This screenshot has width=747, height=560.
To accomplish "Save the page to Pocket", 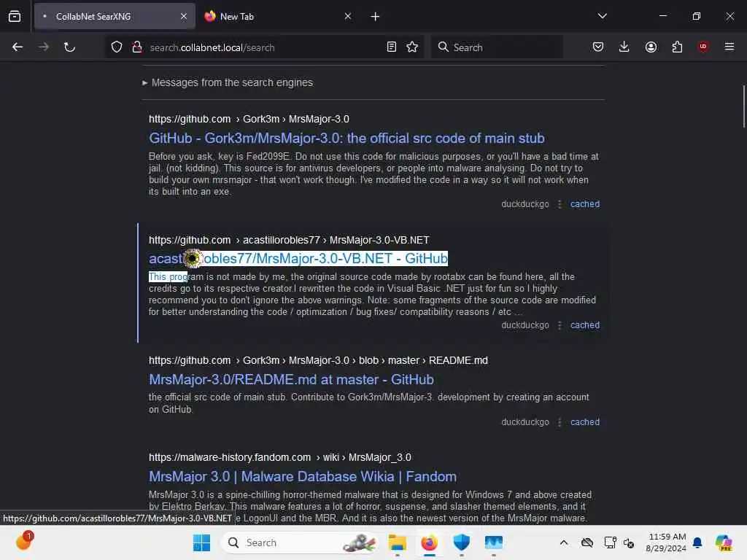I will tap(598, 47).
